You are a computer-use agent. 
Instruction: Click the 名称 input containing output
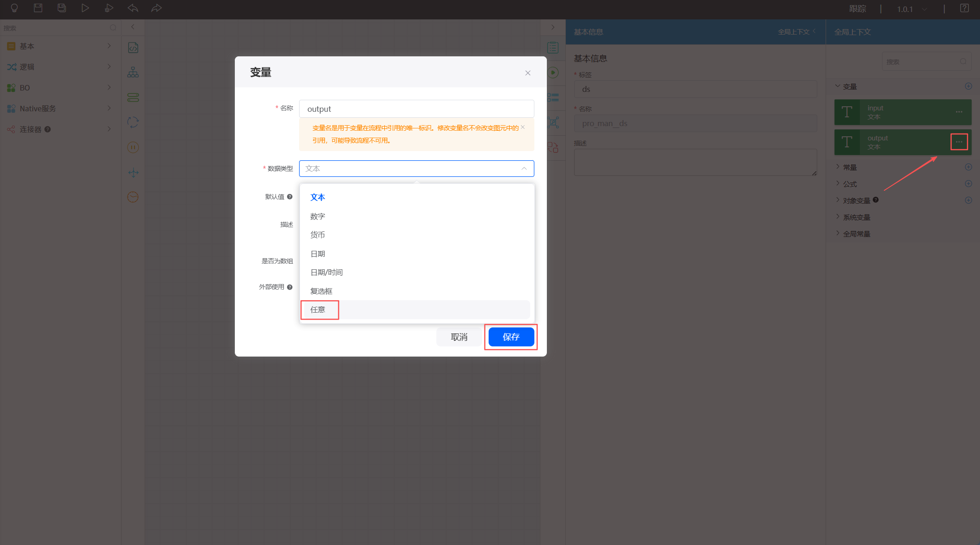click(416, 109)
